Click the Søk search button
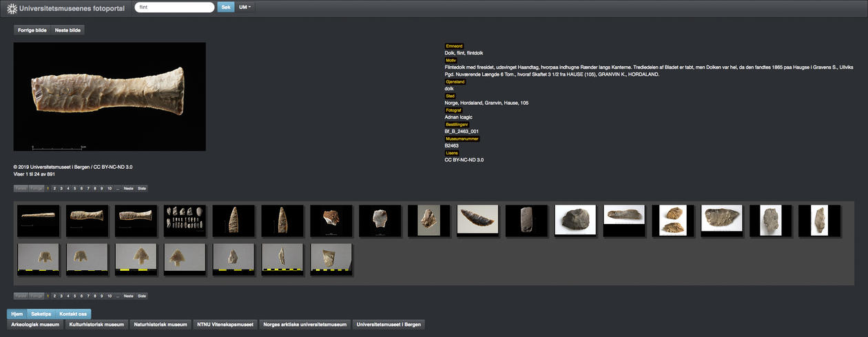The image size is (868, 337). 225,7
